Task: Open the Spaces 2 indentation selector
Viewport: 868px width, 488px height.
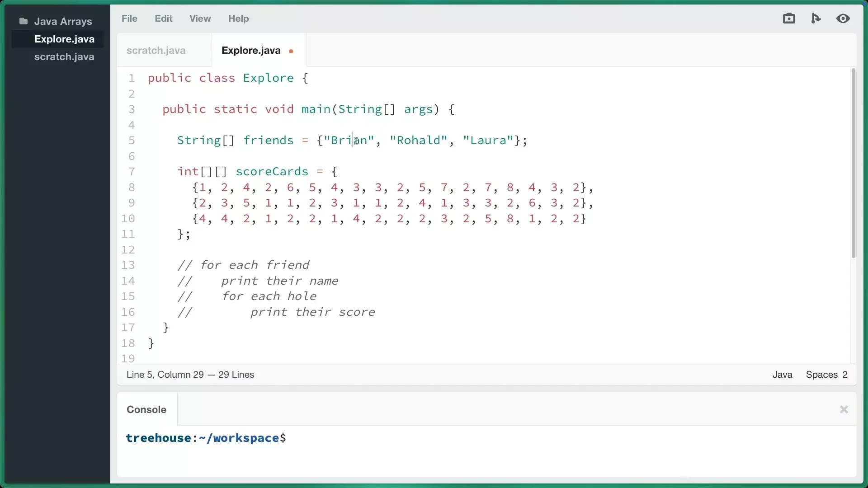Action: 826,375
